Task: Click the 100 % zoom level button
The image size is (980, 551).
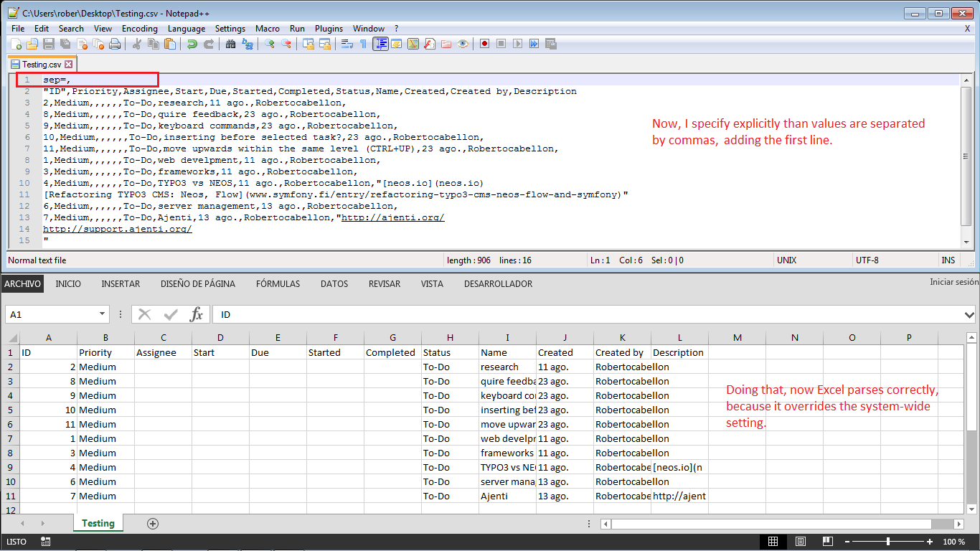Action: pos(953,542)
